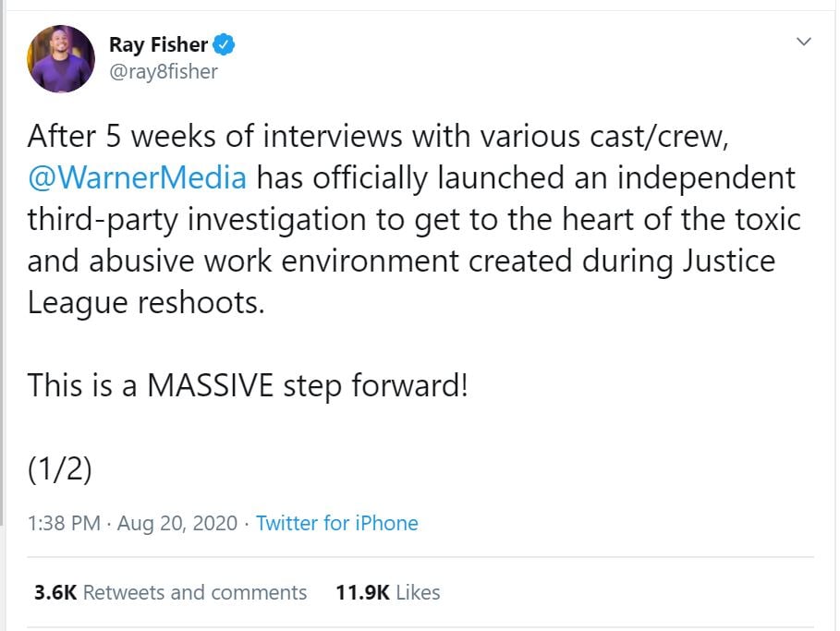Image resolution: width=840 pixels, height=631 pixels.
Task: Click Ray Fisher's profile avatar photo
Action: click(x=61, y=58)
